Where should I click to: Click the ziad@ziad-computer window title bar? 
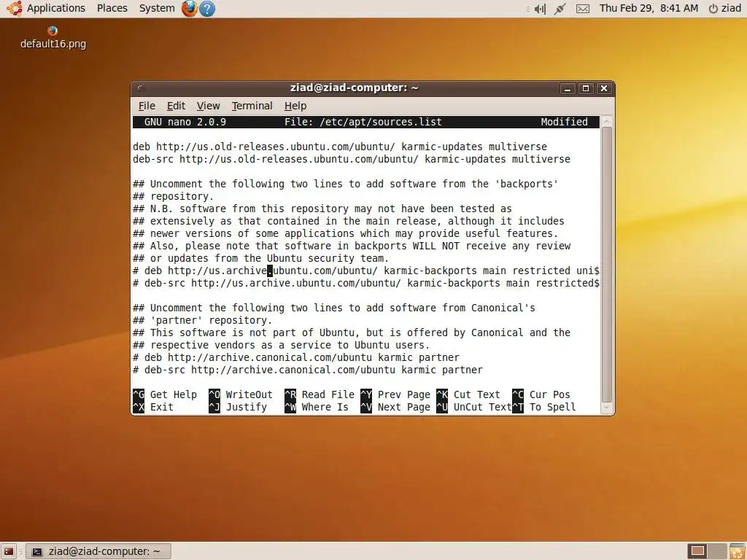(354, 88)
